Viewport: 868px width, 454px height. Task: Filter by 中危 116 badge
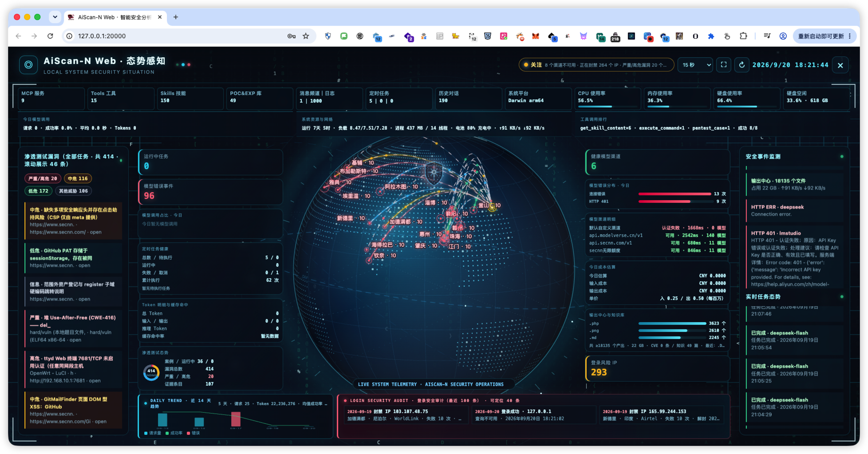coord(78,178)
